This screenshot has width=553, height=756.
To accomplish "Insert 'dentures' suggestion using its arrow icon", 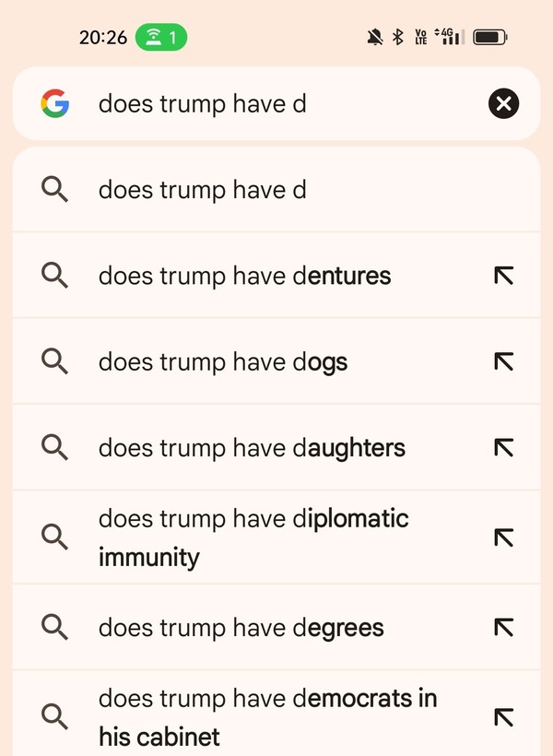I will click(503, 276).
